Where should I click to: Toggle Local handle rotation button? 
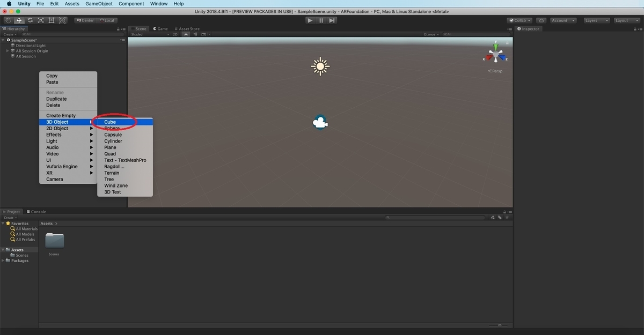(107, 20)
